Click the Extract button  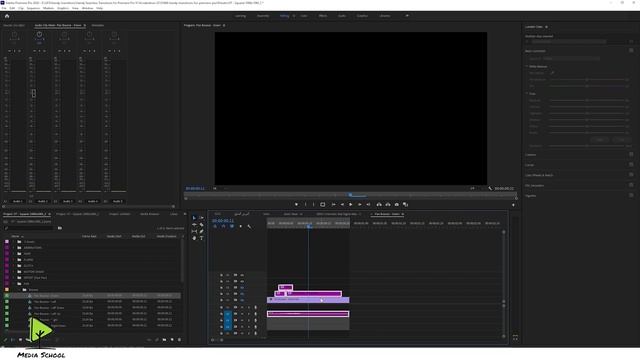[x=388, y=204]
